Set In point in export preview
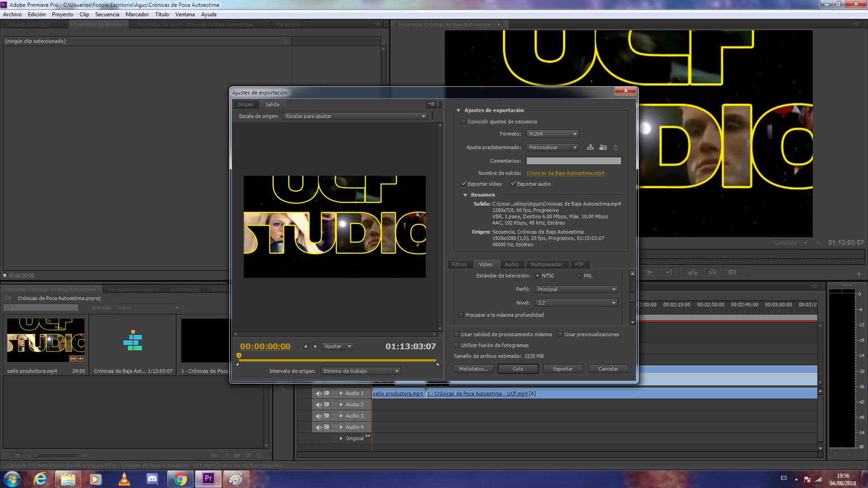 point(305,346)
